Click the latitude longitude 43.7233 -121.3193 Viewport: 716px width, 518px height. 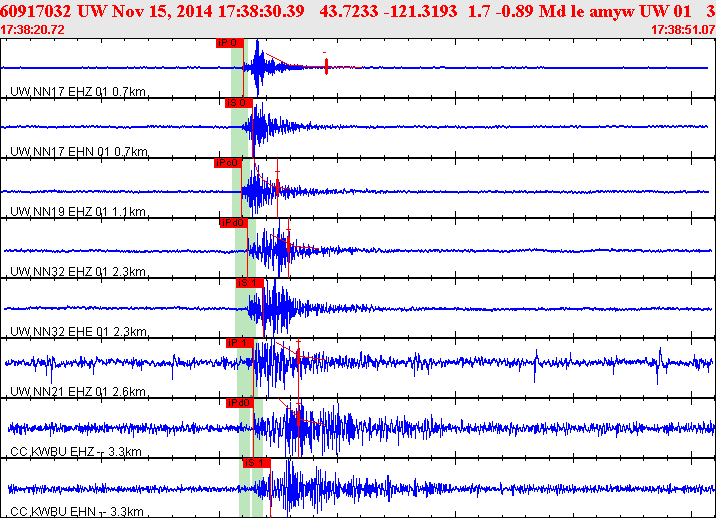(x=388, y=11)
